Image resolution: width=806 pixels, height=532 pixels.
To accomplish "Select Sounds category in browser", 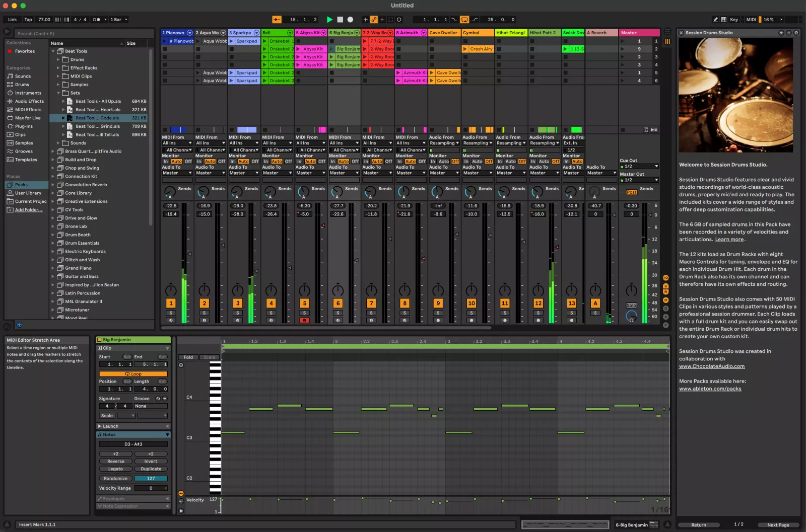I will 23,77.
